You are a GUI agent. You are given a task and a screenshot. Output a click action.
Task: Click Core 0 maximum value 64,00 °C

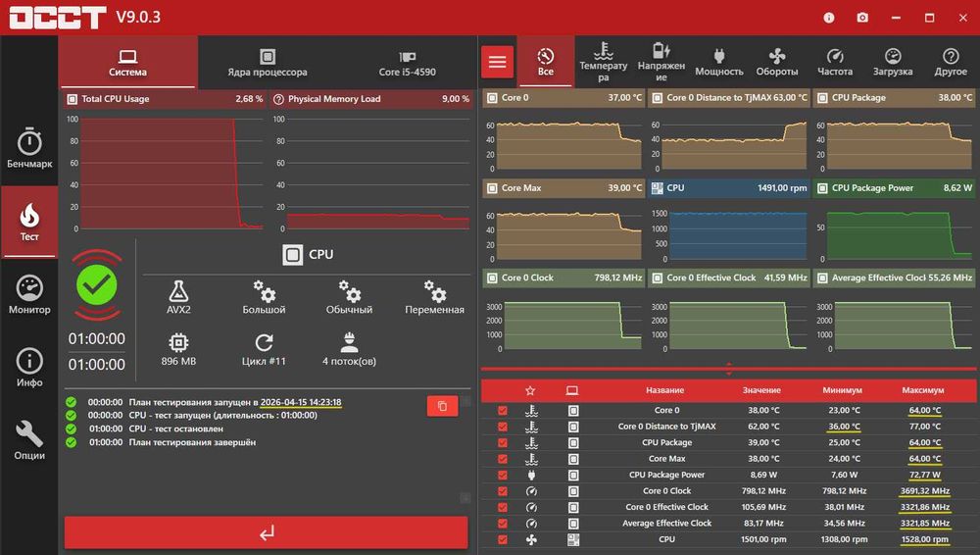point(924,411)
